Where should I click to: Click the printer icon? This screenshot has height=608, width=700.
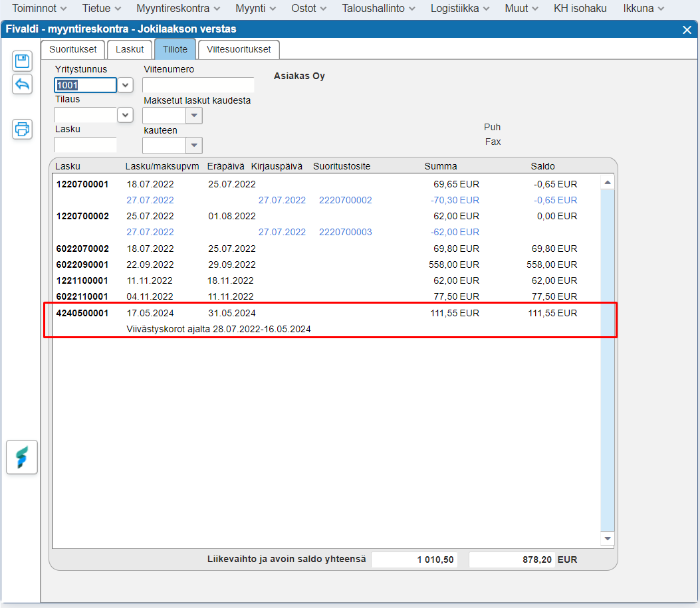[x=22, y=130]
